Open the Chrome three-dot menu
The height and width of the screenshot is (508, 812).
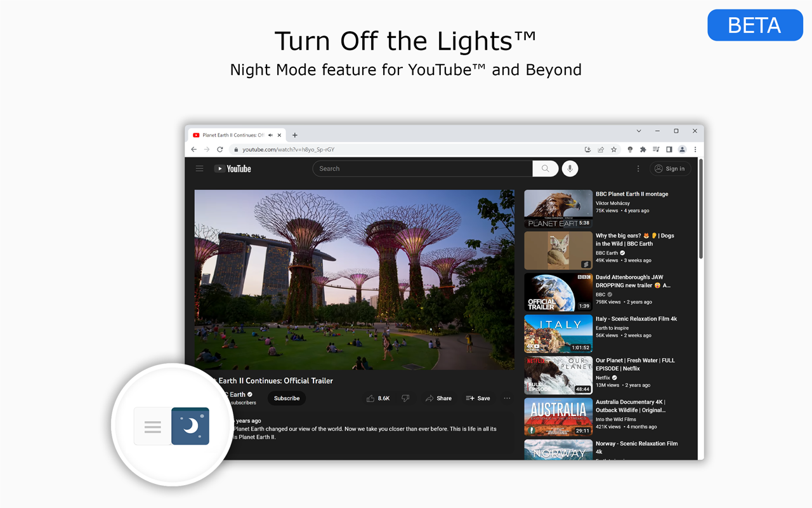[x=695, y=150]
